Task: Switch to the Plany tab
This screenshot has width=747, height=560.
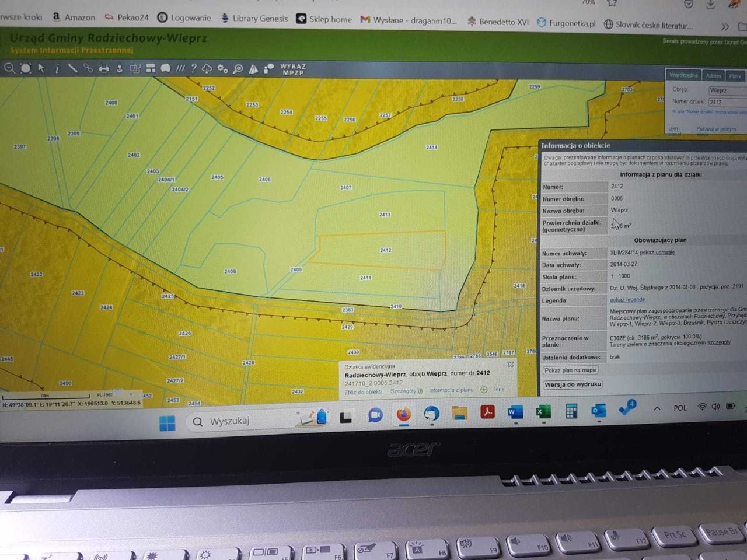Action: (x=735, y=76)
